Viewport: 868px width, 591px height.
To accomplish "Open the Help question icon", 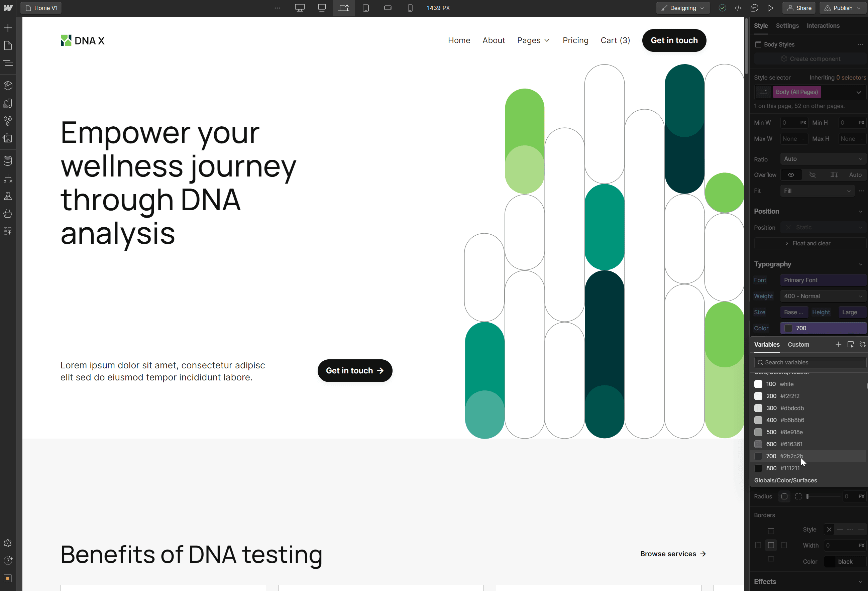I will point(8,560).
